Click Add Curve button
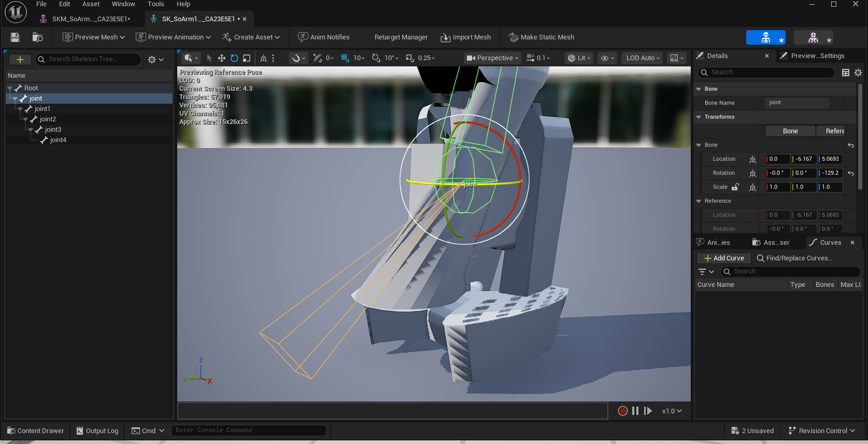 coord(724,258)
